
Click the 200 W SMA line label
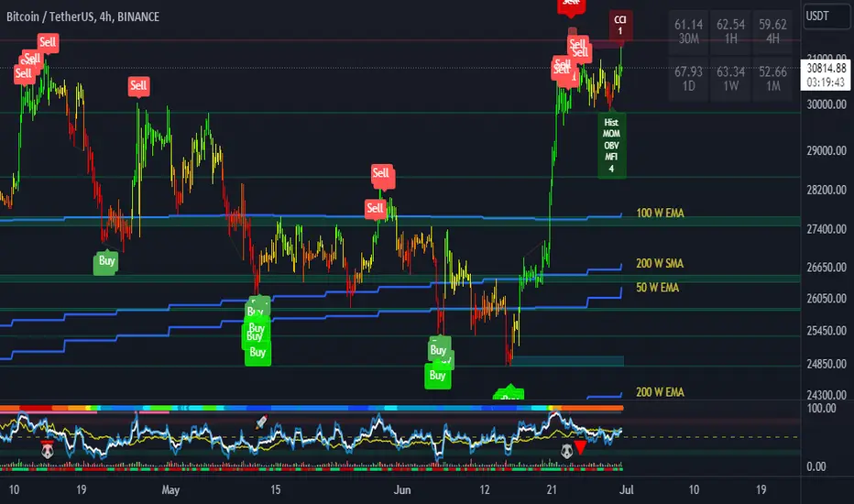click(660, 264)
